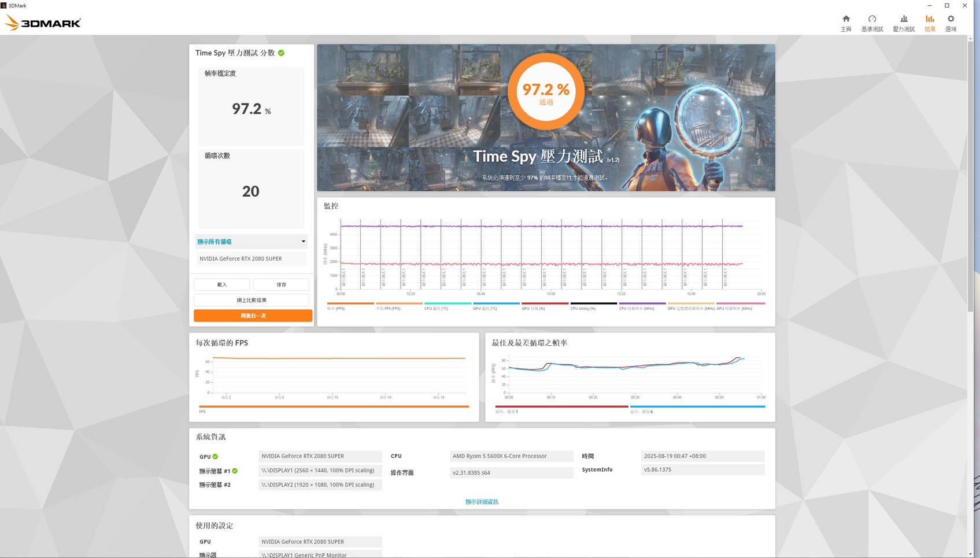Screen dimensions: 980x558
Task: Click AMD Ryzen 5 5600X 6-Core Processor field
Action: 512,456
